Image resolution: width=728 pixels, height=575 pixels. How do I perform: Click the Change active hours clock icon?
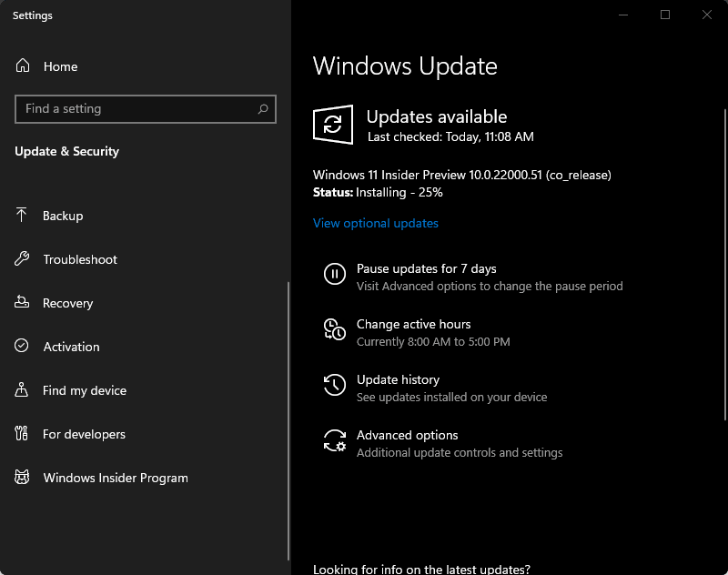tap(334, 331)
